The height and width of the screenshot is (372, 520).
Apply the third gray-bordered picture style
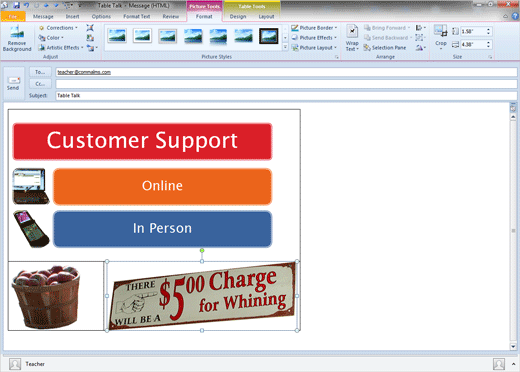click(x=168, y=36)
